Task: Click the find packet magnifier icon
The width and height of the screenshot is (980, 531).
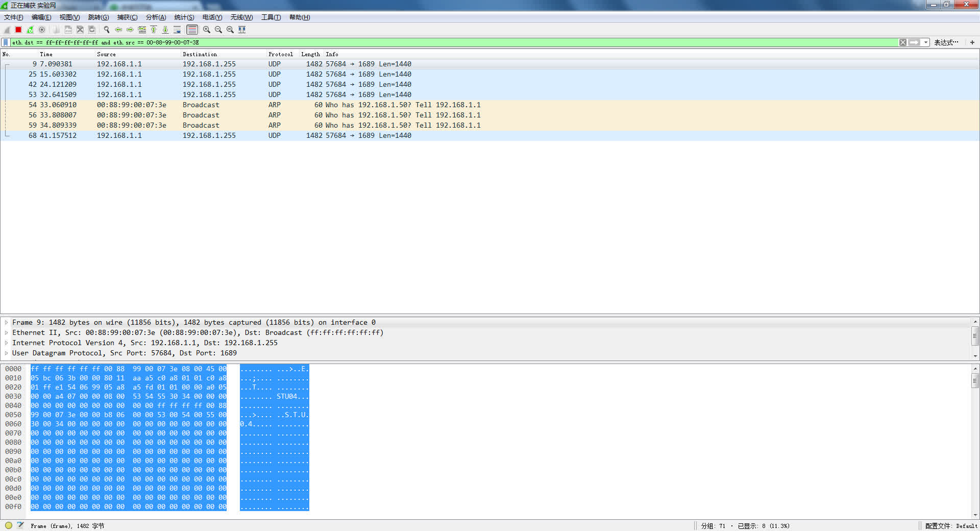Action: [x=107, y=30]
